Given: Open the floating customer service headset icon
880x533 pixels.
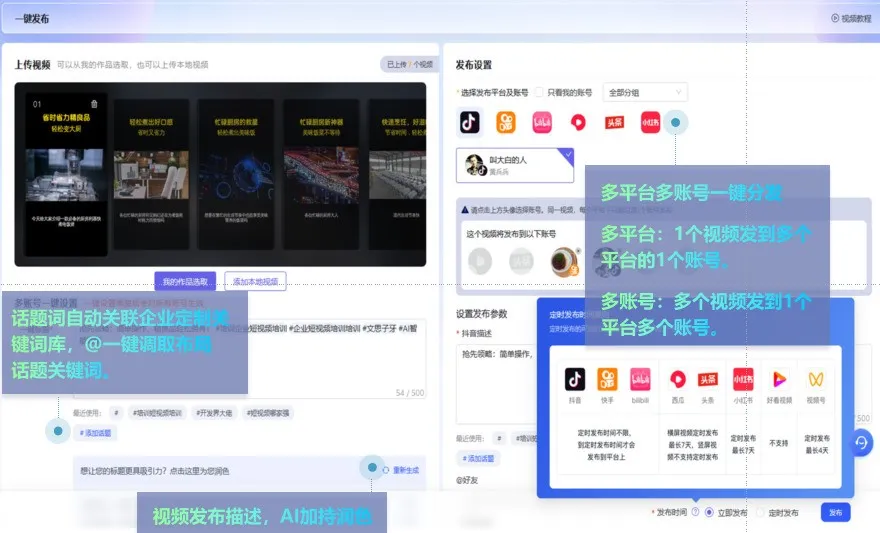Looking at the screenshot, I should (x=861, y=443).
